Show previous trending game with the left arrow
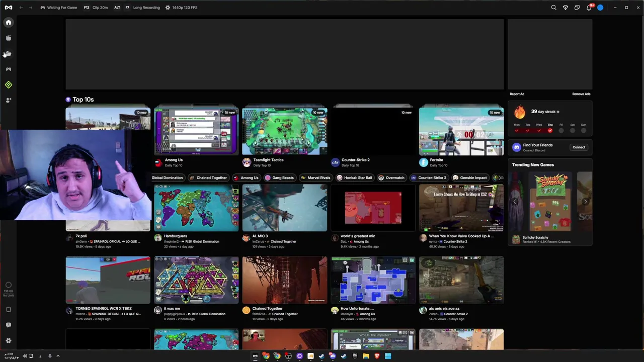The width and height of the screenshot is (644, 362). (x=515, y=202)
